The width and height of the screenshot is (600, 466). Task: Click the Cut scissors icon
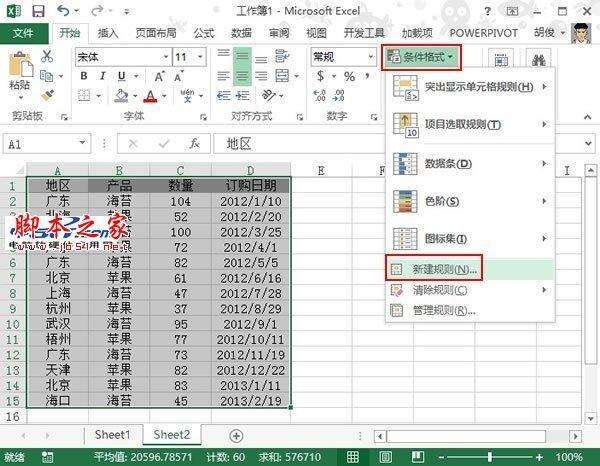click(47, 56)
